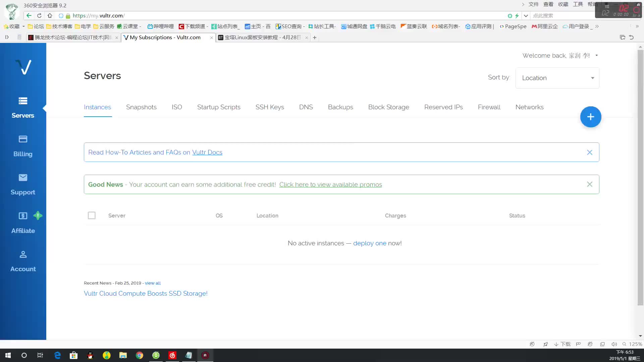The height and width of the screenshot is (362, 644).
Task: Show more bookmarks via double chevron
Action: click(597, 26)
